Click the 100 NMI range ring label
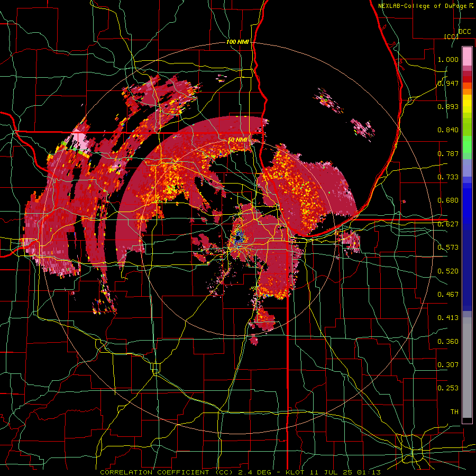The height and width of the screenshot is (476, 476). 238,42
